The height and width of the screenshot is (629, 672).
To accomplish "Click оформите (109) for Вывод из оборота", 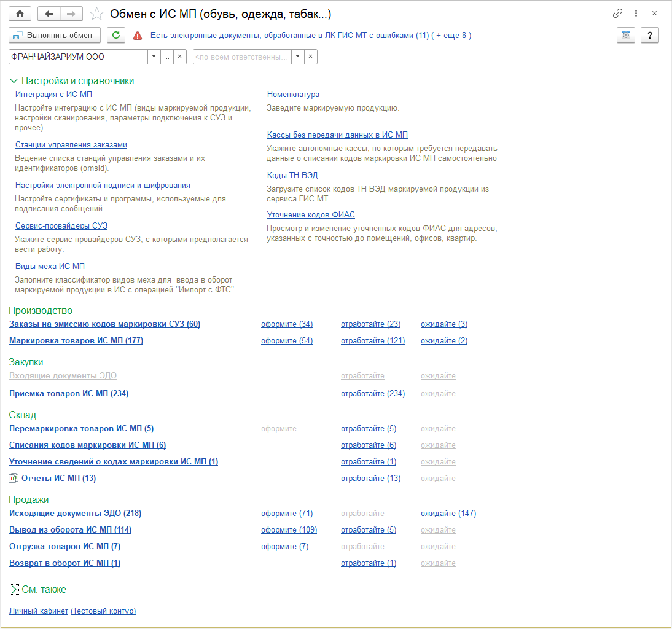I will (289, 530).
